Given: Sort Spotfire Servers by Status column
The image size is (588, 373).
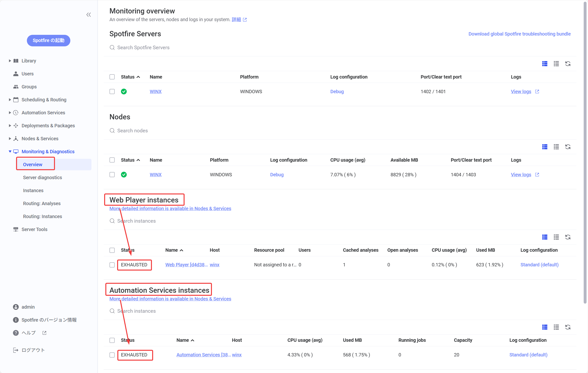Looking at the screenshot, I should 130,77.
